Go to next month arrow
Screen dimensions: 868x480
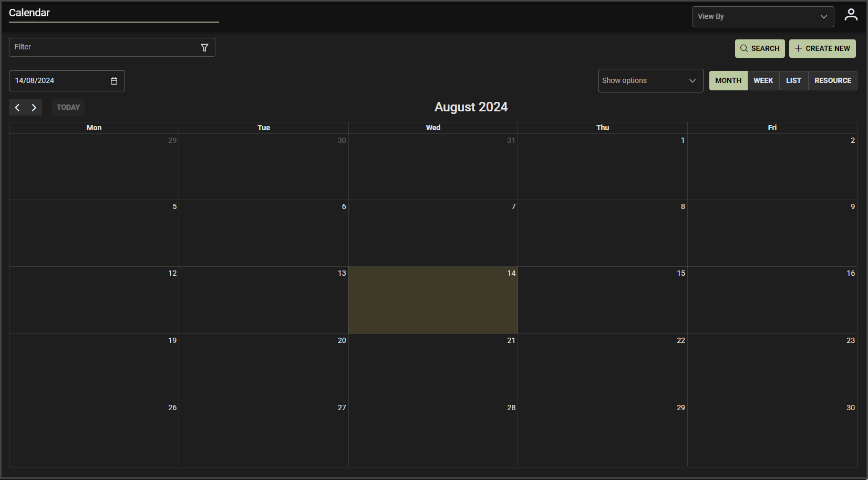[34, 108]
